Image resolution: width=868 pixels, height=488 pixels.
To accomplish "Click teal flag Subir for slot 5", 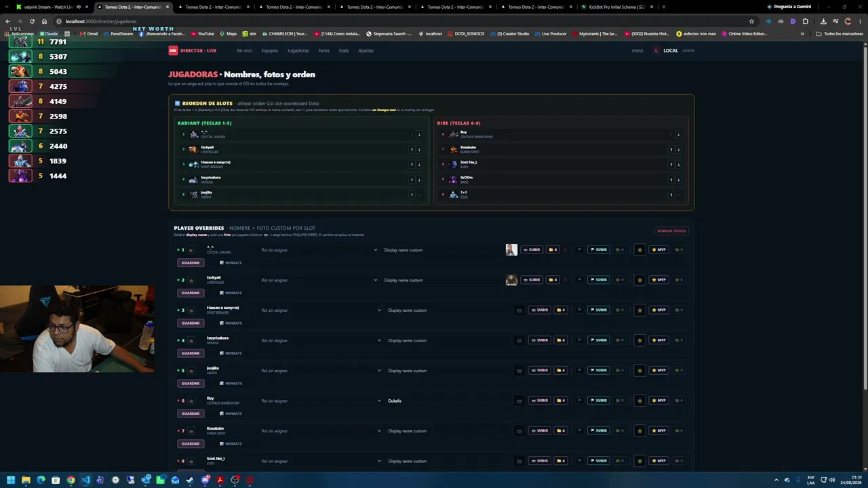I will 599,370.
